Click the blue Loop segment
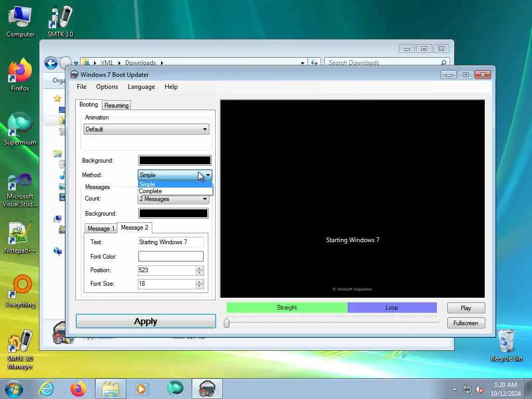 (x=392, y=308)
